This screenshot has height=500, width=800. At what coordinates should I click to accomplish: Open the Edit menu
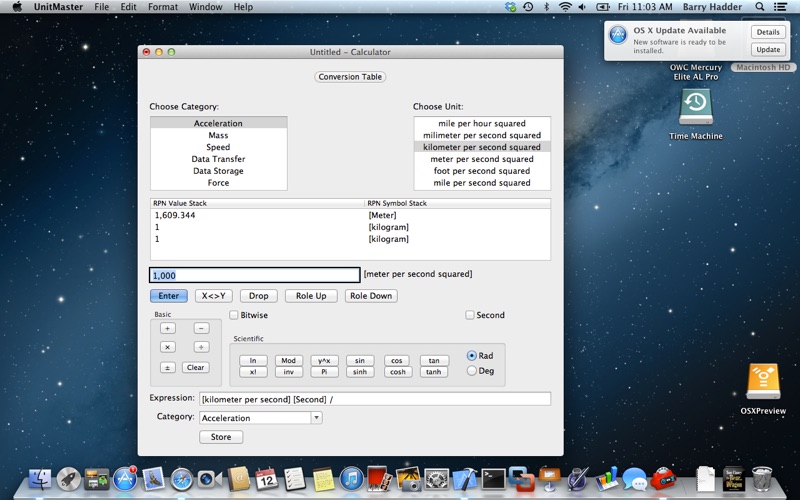pos(128,7)
